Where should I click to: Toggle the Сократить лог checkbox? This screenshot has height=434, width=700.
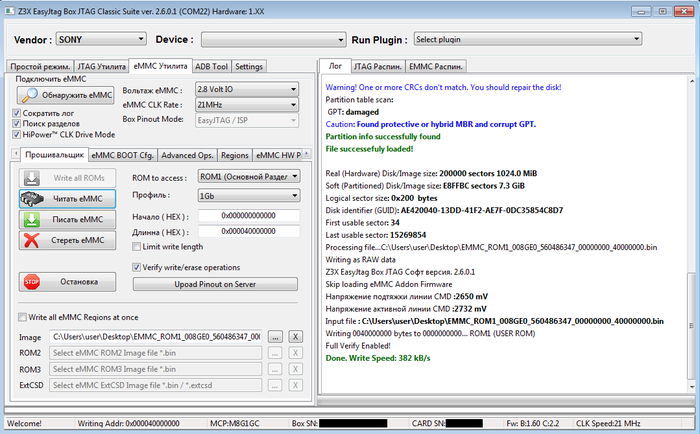16,113
